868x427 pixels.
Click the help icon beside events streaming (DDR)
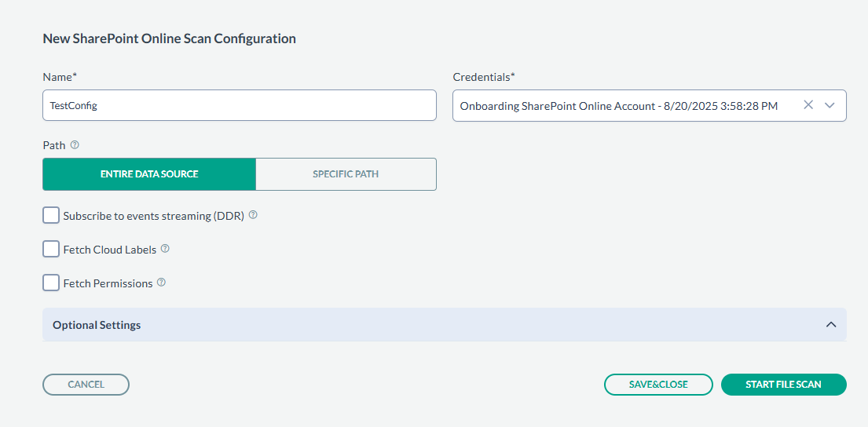(x=253, y=215)
